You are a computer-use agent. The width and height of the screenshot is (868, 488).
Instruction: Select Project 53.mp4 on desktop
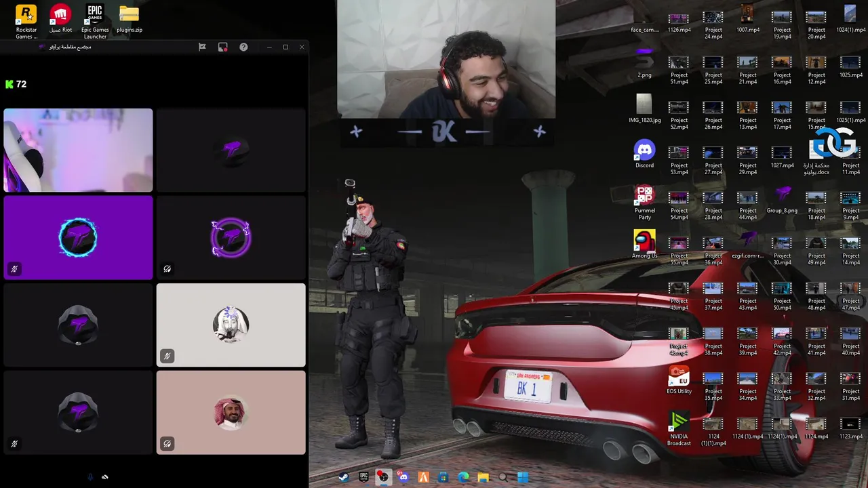click(679, 161)
